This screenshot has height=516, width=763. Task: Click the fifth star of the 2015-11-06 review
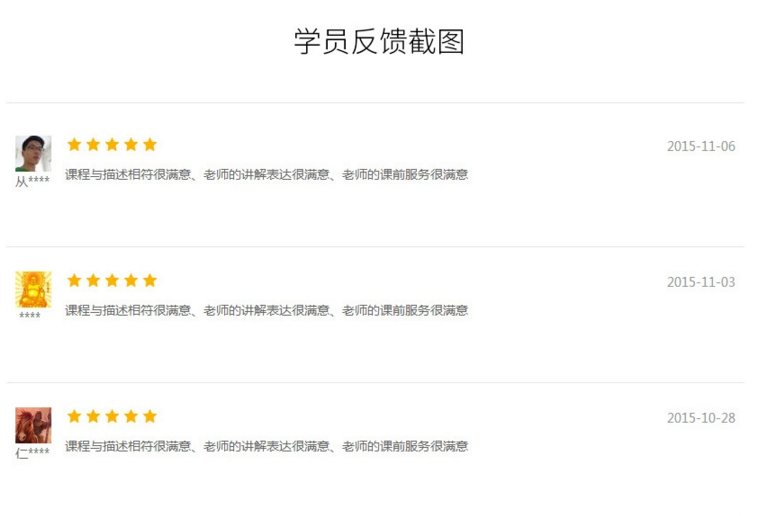click(150, 144)
